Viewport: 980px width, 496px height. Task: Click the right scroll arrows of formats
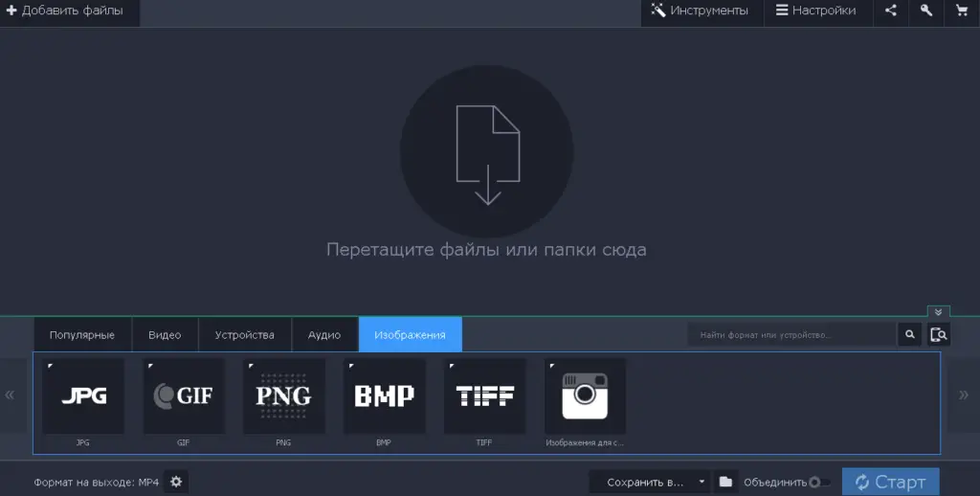964,395
